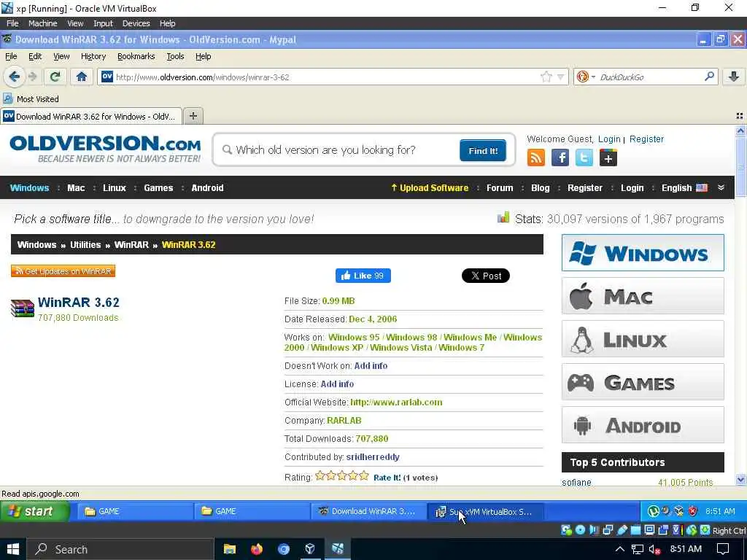Open the Mypal Tools menu
This screenshot has height=560, width=747.
point(175,56)
